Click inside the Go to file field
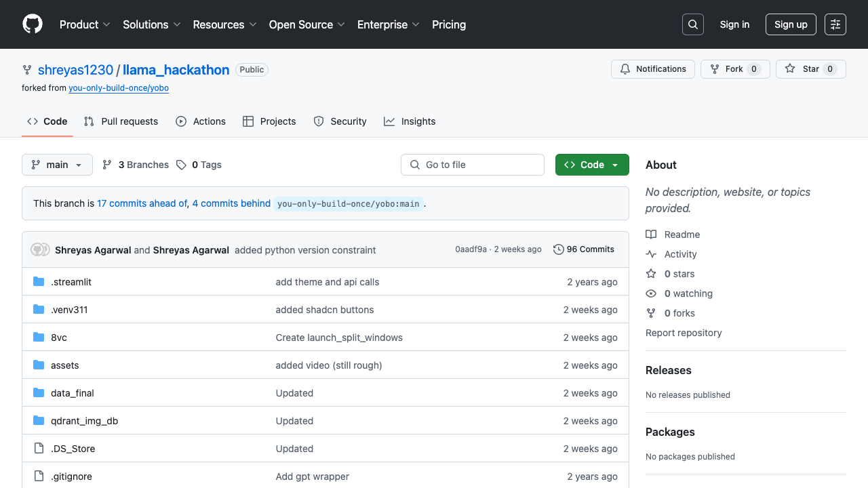The width and height of the screenshot is (868, 488). point(473,165)
